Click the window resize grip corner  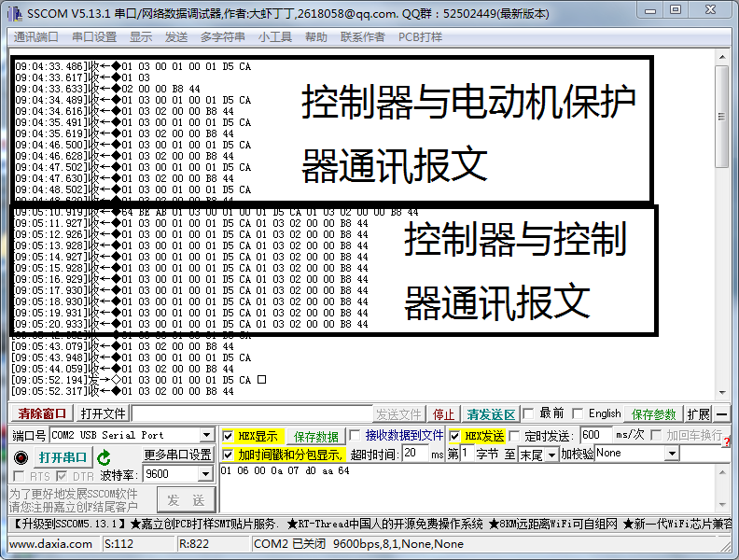coord(726,546)
